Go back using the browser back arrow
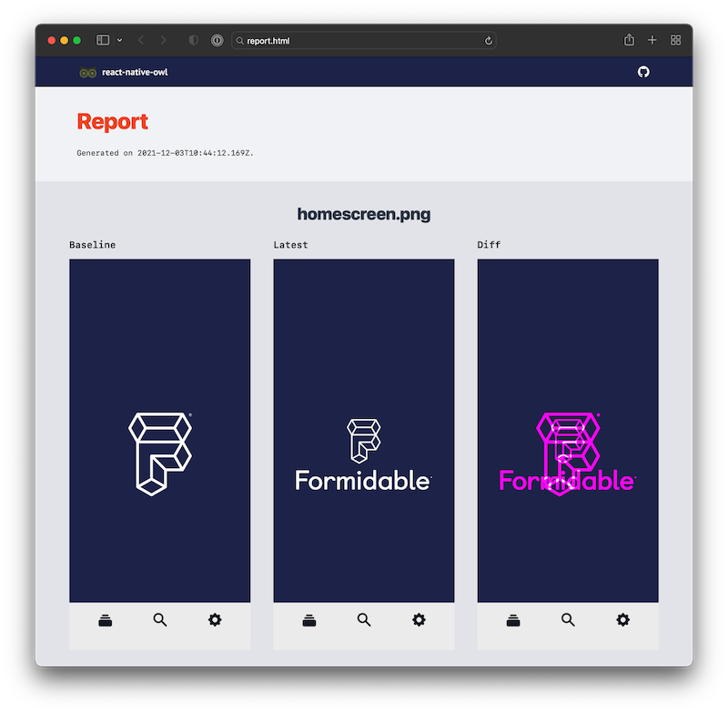This screenshot has width=728, height=713. point(141,40)
